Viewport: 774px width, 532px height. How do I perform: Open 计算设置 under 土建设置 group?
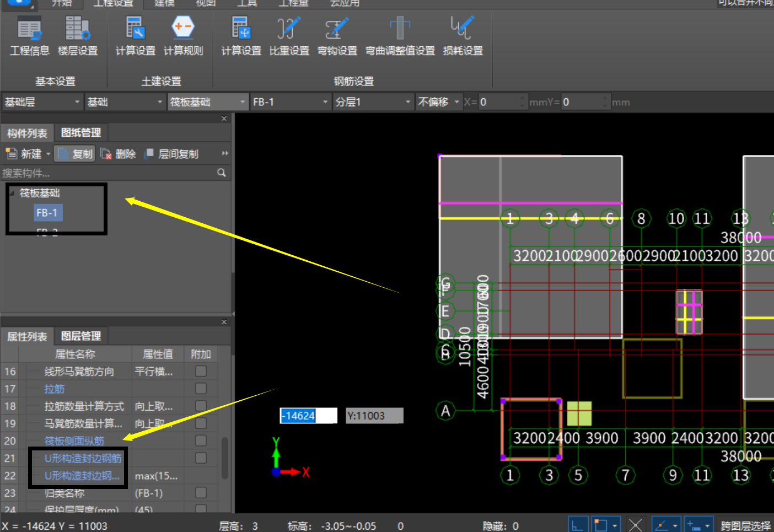click(x=135, y=36)
